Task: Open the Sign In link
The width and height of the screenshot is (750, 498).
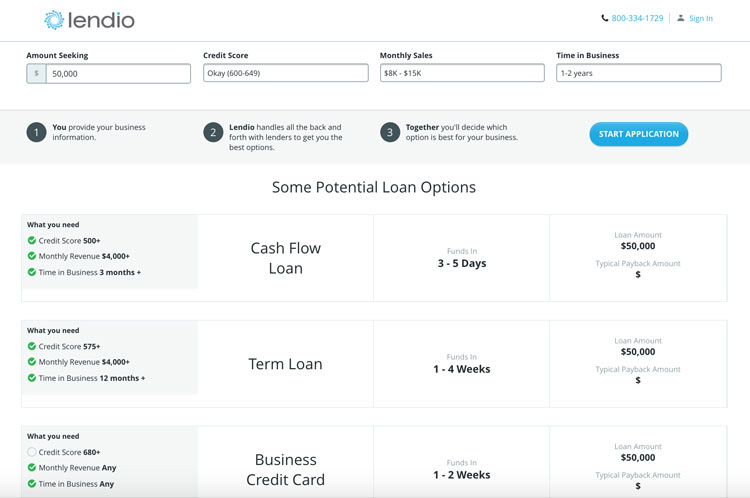Action: [x=701, y=18]
